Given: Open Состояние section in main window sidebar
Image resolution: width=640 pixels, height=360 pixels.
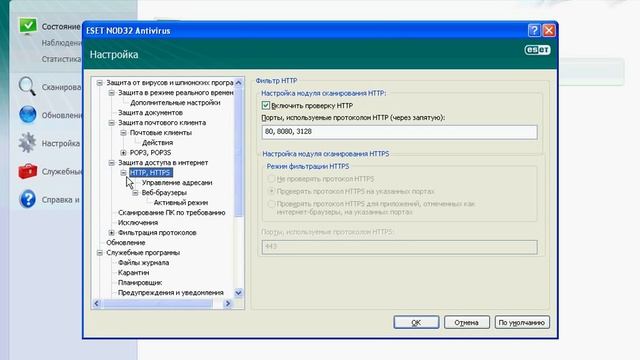Looking at the screenshot, I should [61, 27].
